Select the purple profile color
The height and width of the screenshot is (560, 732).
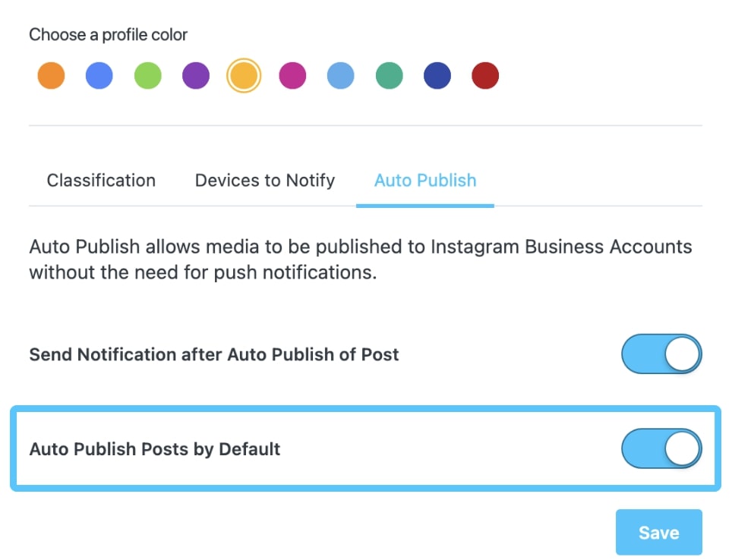[x=196, y=76]
